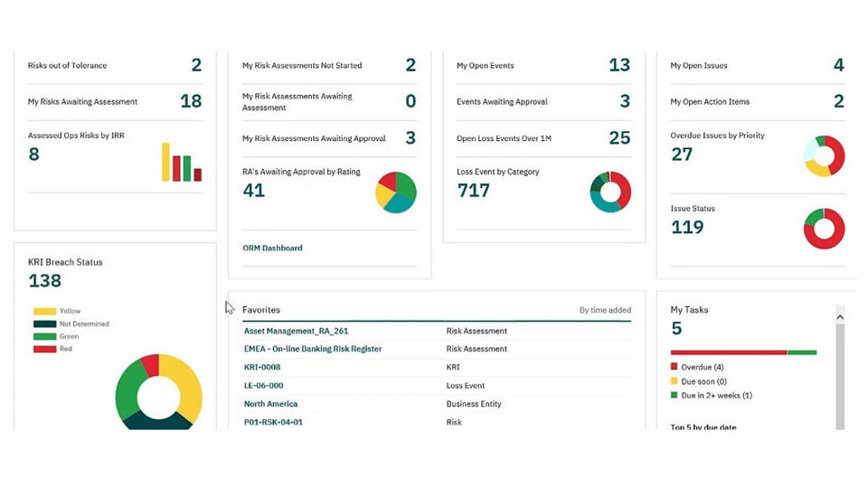Open EMEA - On-line Banking Risk Register

click(313, 349)
